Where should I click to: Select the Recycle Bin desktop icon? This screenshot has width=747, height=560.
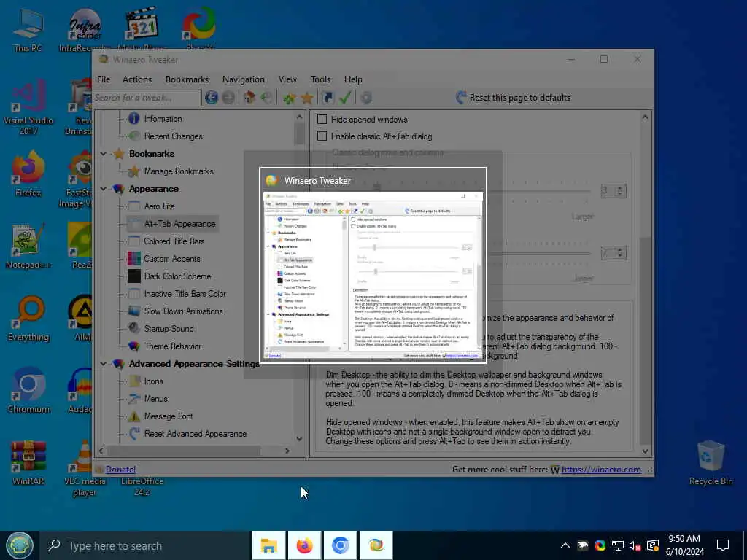[711, 463]
